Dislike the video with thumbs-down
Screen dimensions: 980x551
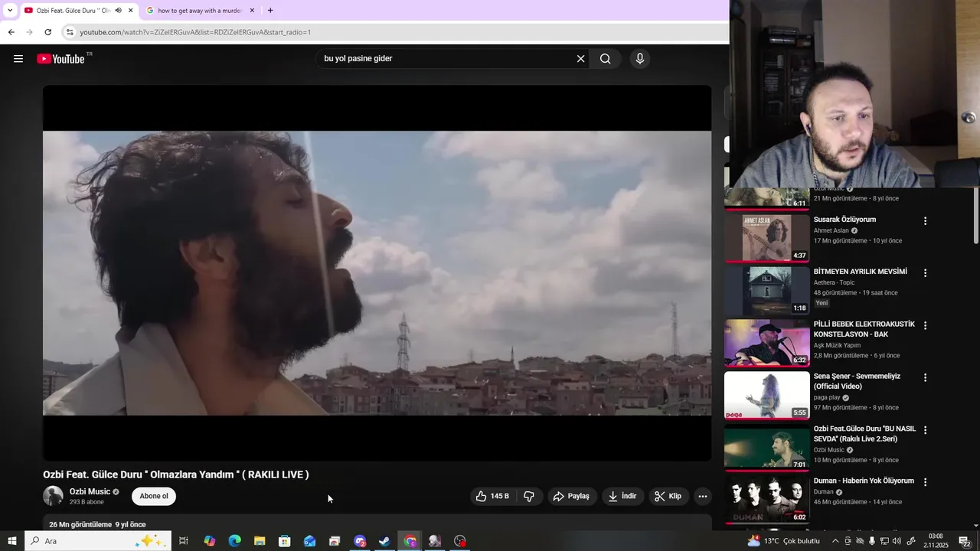click(x=529, y=496)
